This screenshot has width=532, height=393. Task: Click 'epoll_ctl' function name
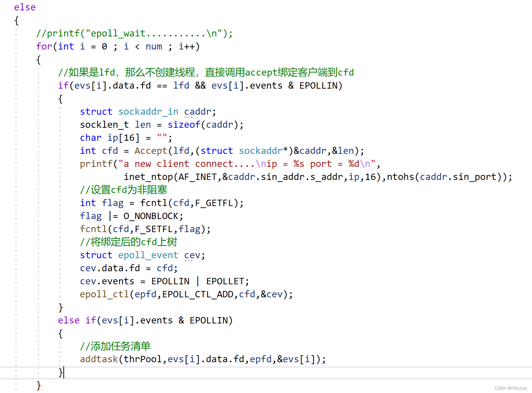(104, 294)
